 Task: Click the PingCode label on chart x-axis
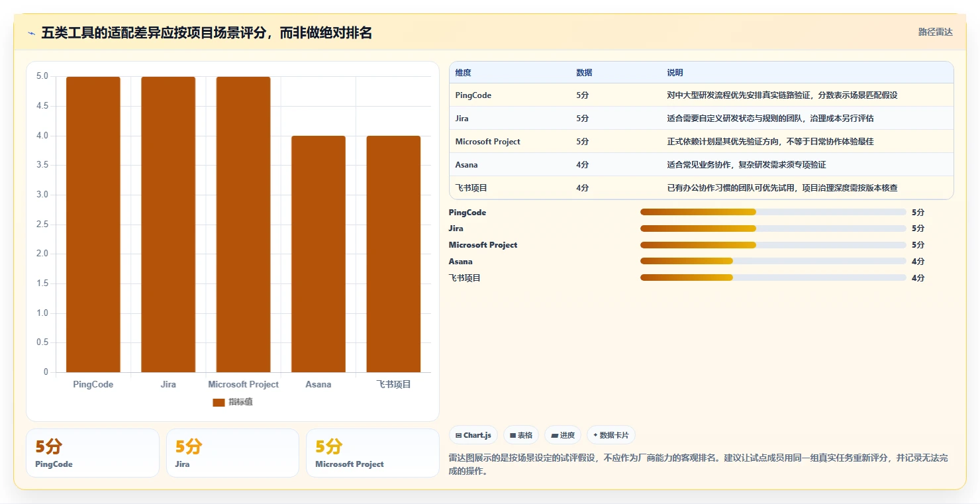click(93, 385)
